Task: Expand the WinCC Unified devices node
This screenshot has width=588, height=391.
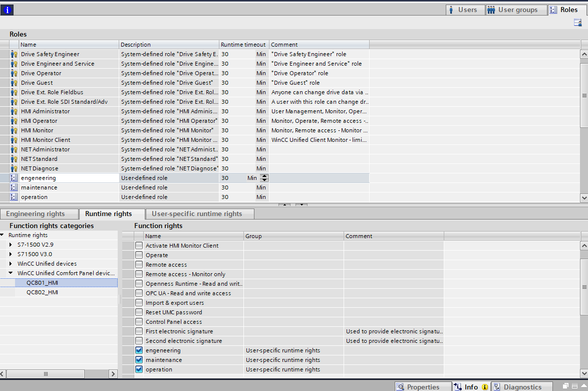Action: (11, 264)
